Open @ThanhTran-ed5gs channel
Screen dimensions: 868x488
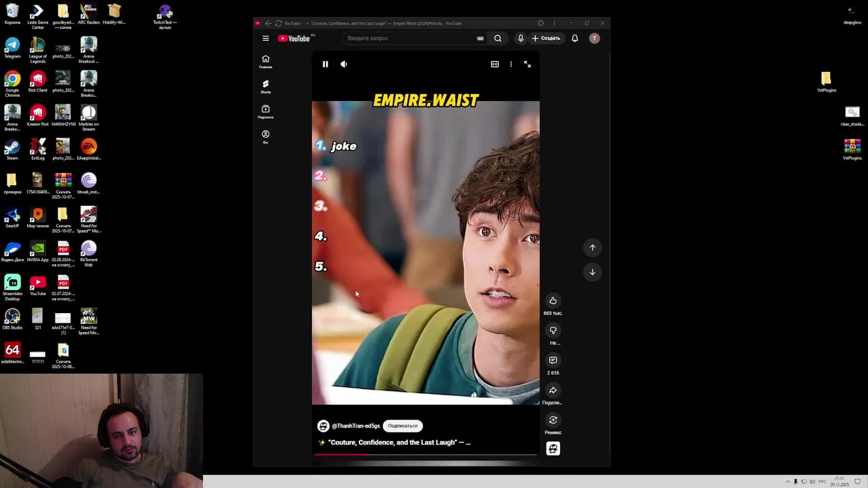tap(355, 426)
